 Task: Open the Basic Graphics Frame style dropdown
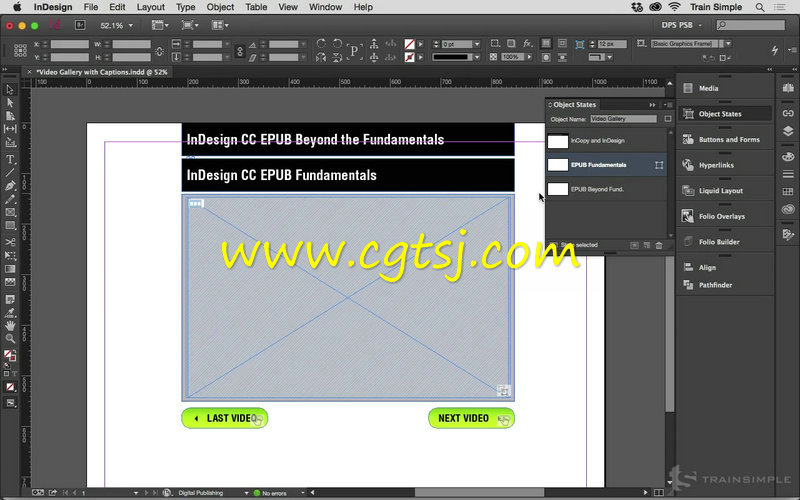pyautogui.click(x=728, y=44)
